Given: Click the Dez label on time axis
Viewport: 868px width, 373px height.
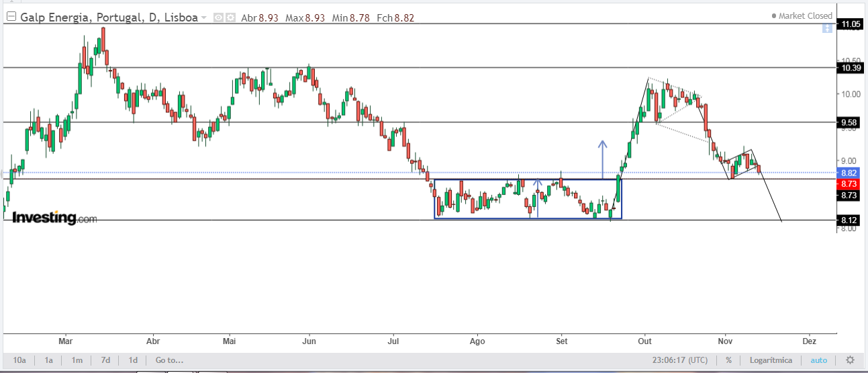Looking at the screenshot, I should click(809, 341).
